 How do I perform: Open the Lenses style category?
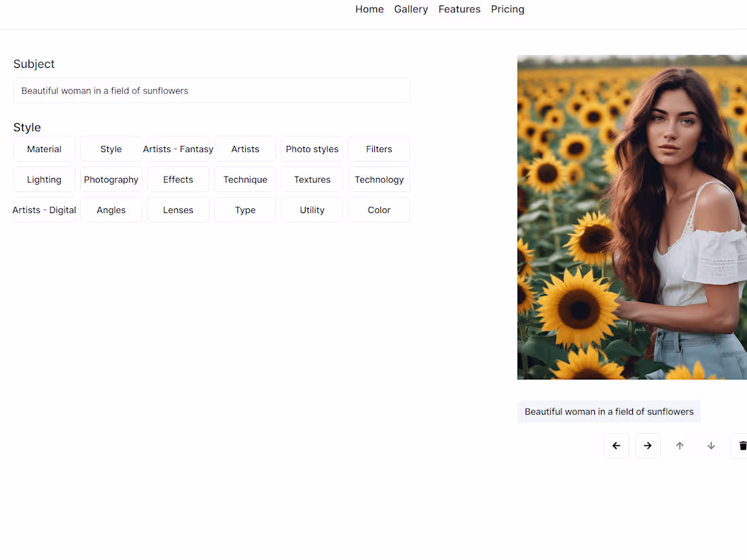tap(178, 210)
